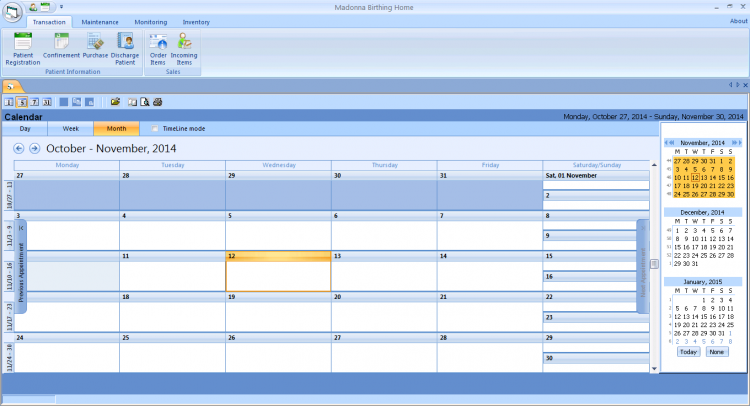Open Order Items in Sales group
Image resolution: width=750 pixels, height=406 pixels.
[x=158, y=47]
